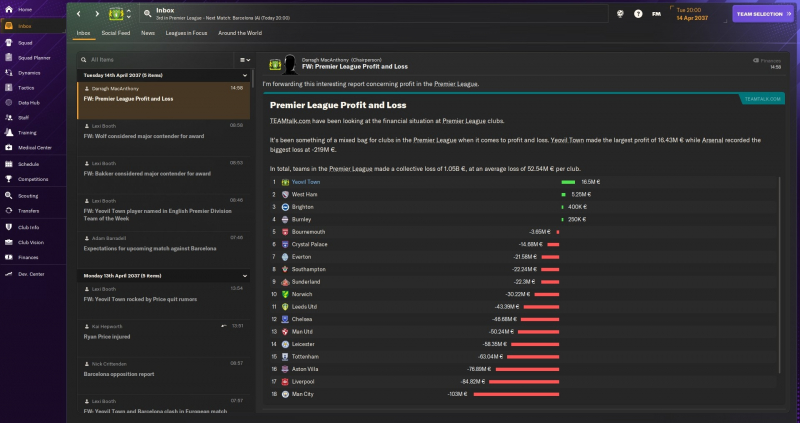Viewport: 800px width, 423px height.
Task: Open the Tactics section icon
Action: tap(8, 87)
